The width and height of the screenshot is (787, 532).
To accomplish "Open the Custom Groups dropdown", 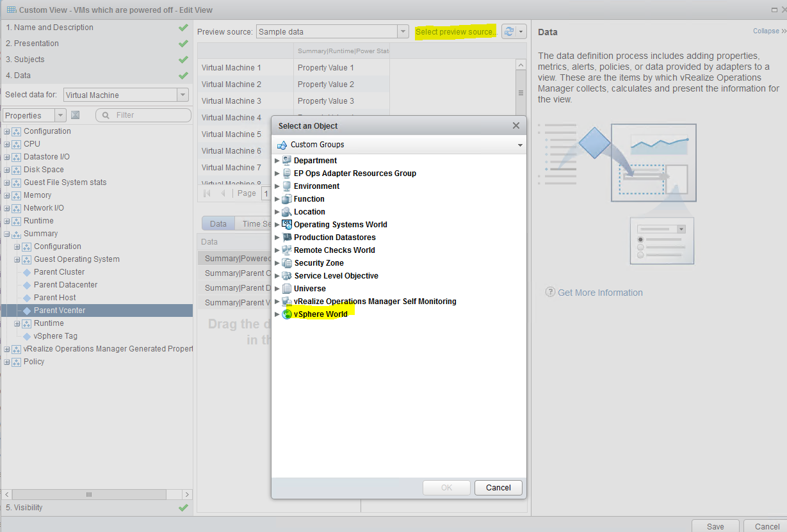I will click(519, 145).
